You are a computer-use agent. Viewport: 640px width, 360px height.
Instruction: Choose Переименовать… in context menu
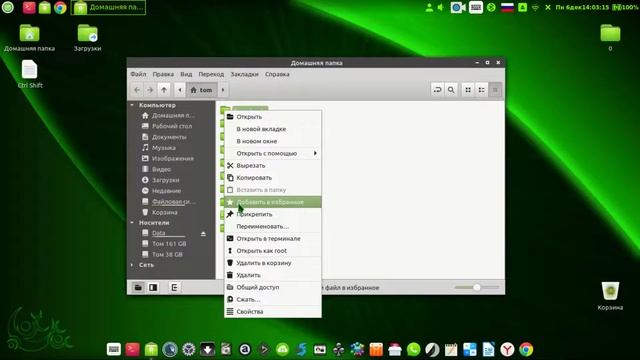click(x=273, y=227)
